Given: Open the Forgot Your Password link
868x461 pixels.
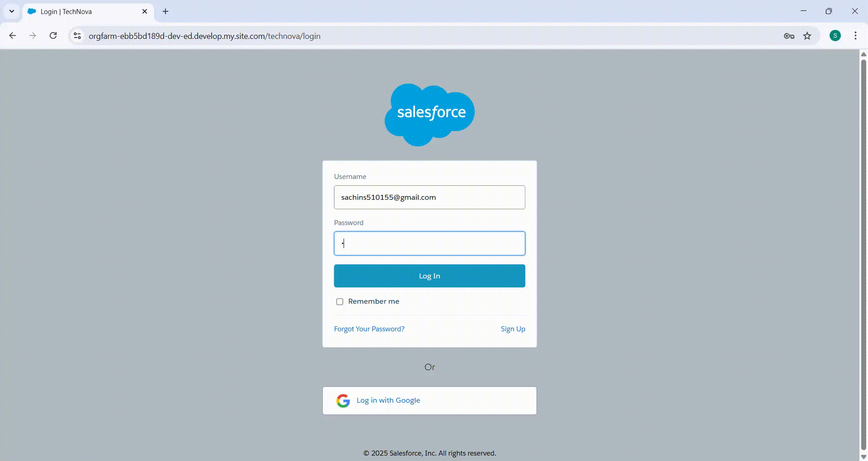Looking at the screenshot, I should click(x=369, y=329).
